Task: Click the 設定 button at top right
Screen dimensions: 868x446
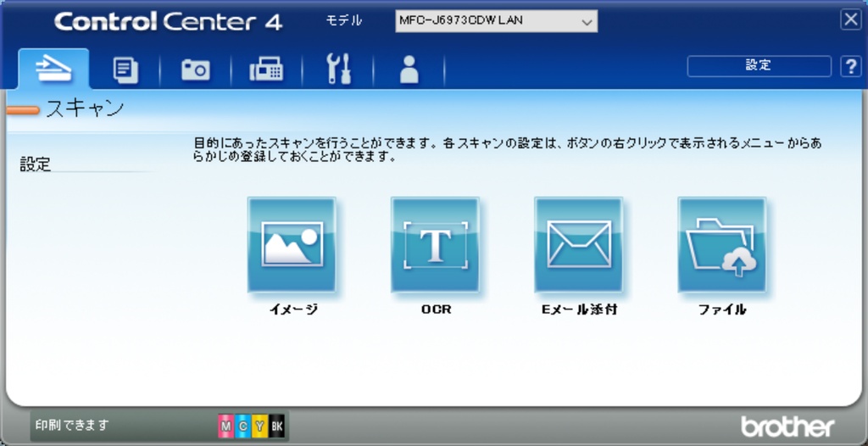Action: 759,66
